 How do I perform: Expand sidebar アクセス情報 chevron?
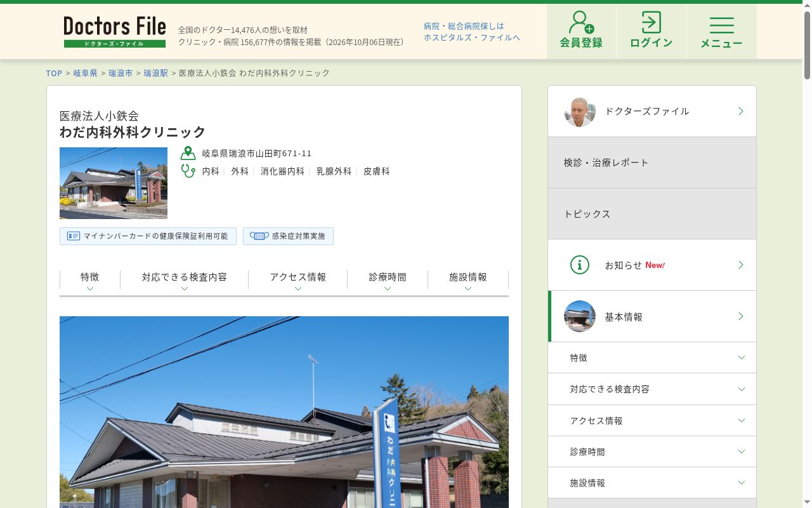pos(741,420)
